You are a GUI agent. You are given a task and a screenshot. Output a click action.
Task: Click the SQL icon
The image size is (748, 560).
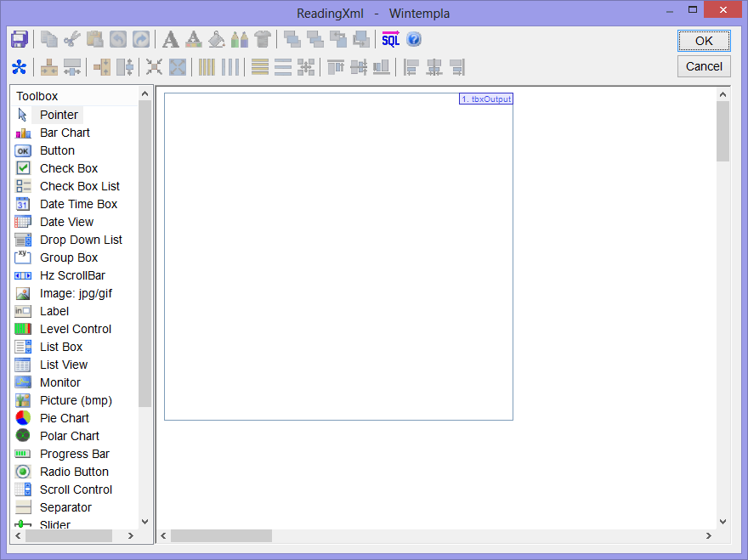pyautogui.click(x=391, y=40)
